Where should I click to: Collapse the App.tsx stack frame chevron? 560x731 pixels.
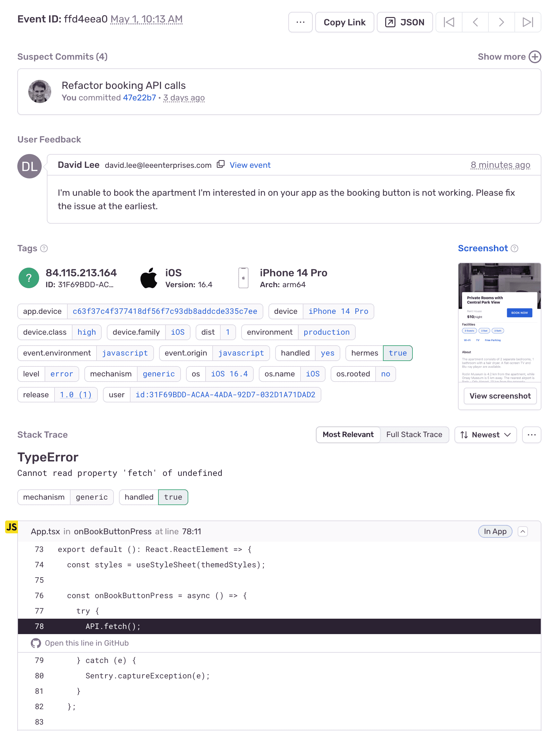[x=523, y=532]
